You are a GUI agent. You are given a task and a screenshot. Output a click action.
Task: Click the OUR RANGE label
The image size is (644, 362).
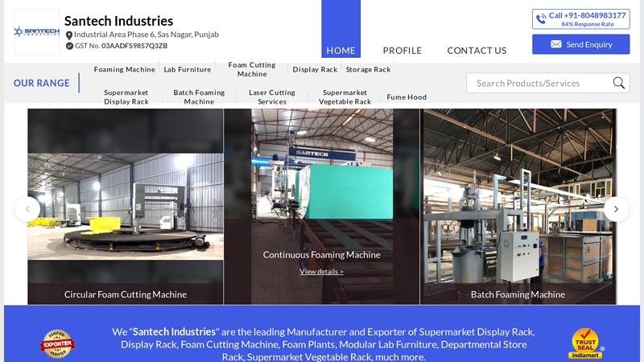click(42, 83)
